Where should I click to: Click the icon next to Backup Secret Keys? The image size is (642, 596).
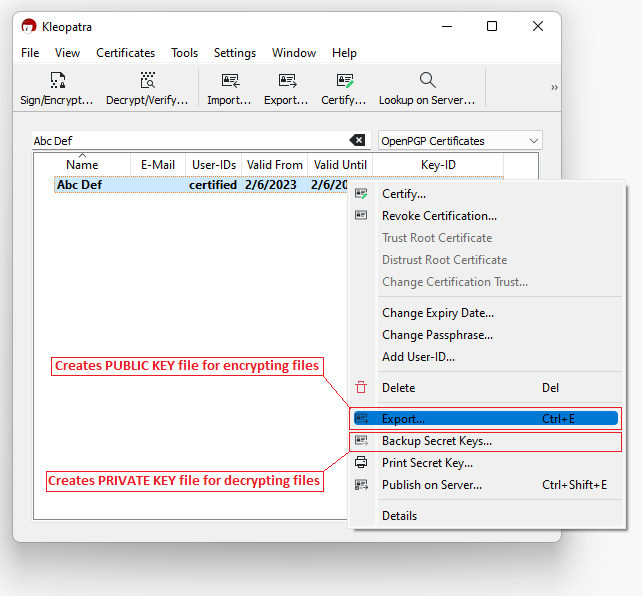click(361, 441)
